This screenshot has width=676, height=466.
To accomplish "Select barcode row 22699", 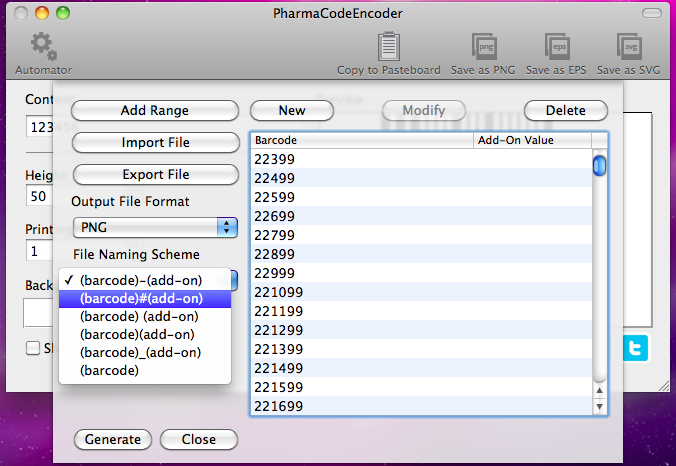I will pos(421,216).
